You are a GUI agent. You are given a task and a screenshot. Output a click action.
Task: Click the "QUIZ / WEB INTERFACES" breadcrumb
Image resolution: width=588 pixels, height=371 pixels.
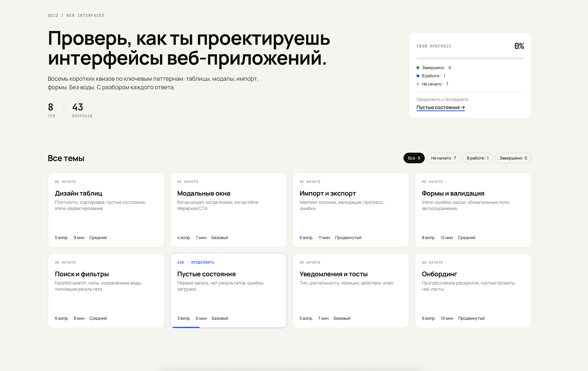tap(76, 16)
